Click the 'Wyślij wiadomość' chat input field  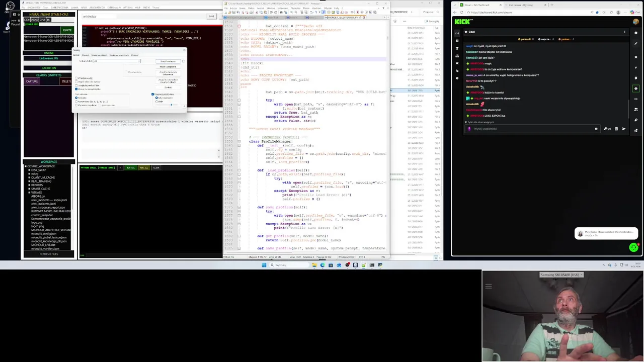pyautogui.click(x=532, y=129)
